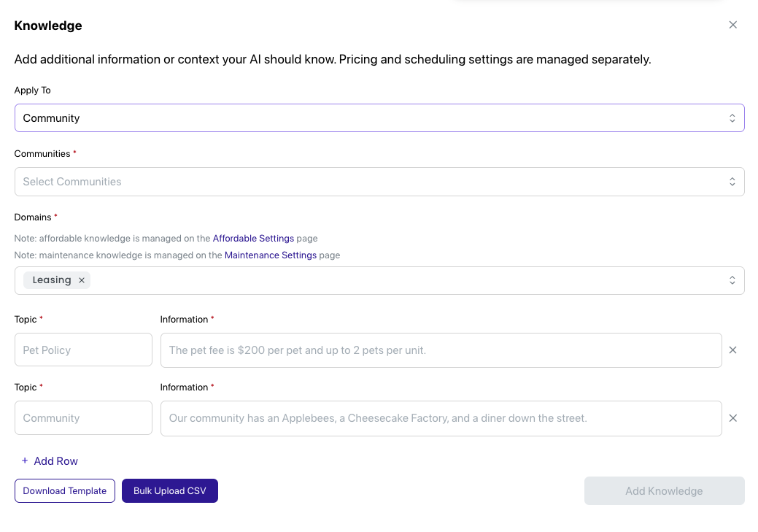Screen dimensions: 758x532
Task: Focus the Community topic field
Action: (x=83, y=418)
